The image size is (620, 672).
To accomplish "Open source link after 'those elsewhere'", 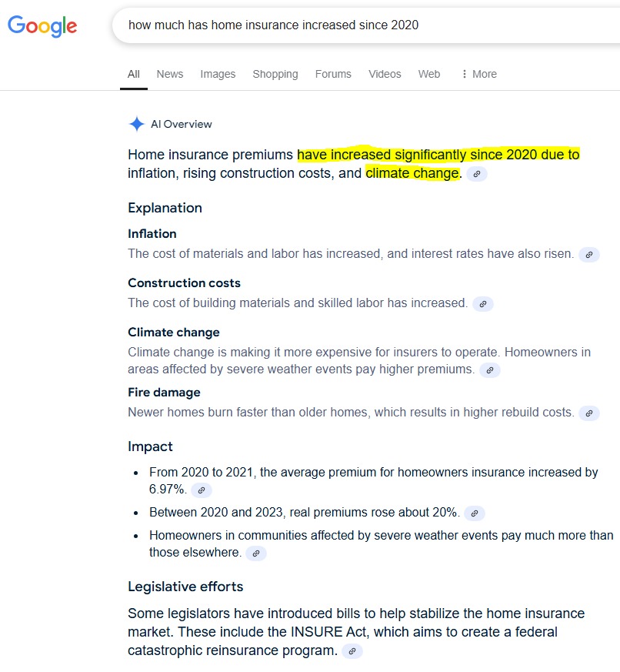I will [x=255, y=553].
